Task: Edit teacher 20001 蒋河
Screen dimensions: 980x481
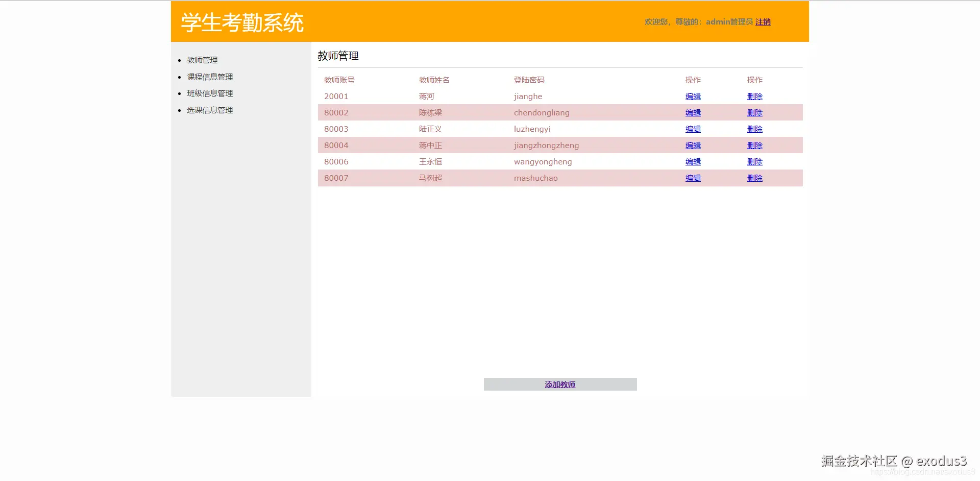Action: point(693,97)
